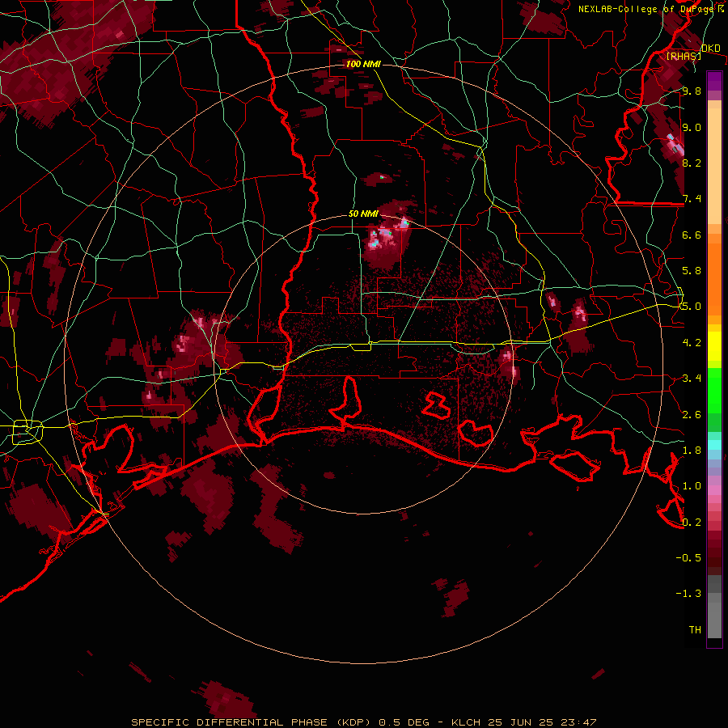Click the -1.3 scale value
Image resolution: width=728 pixels, height=728 pixels.
(x=688, y=594)
